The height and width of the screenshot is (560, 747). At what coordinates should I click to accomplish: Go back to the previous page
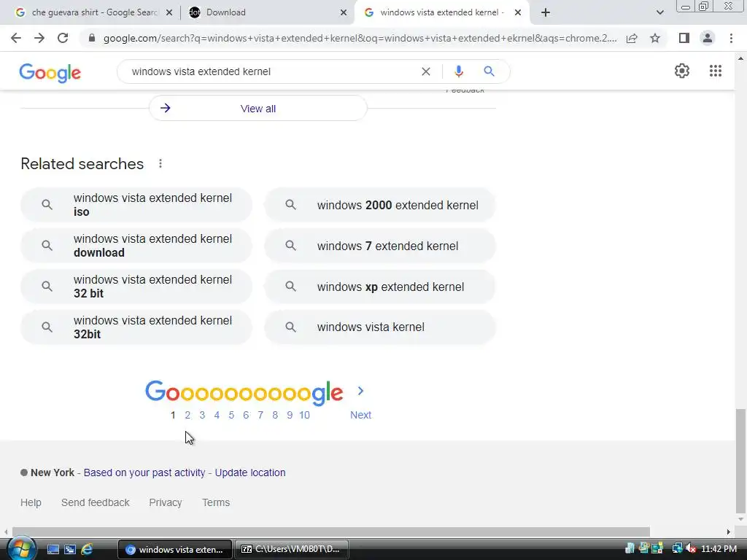coord(16,38)
